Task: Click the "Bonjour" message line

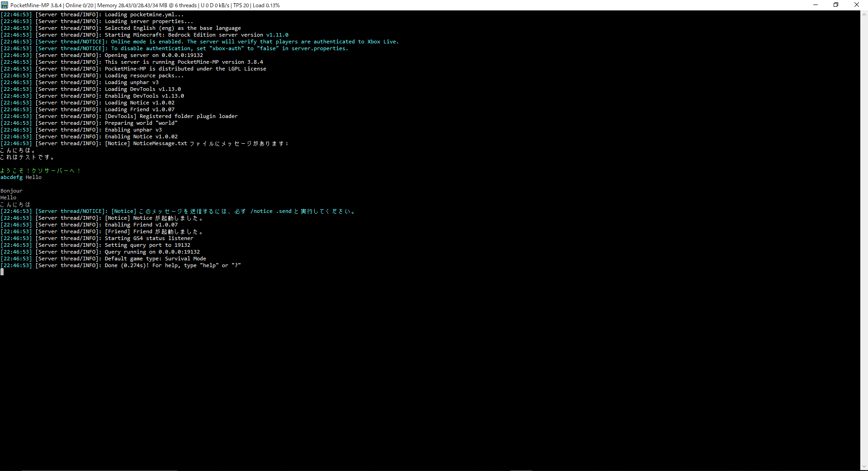Action: [x=11, y=191]
